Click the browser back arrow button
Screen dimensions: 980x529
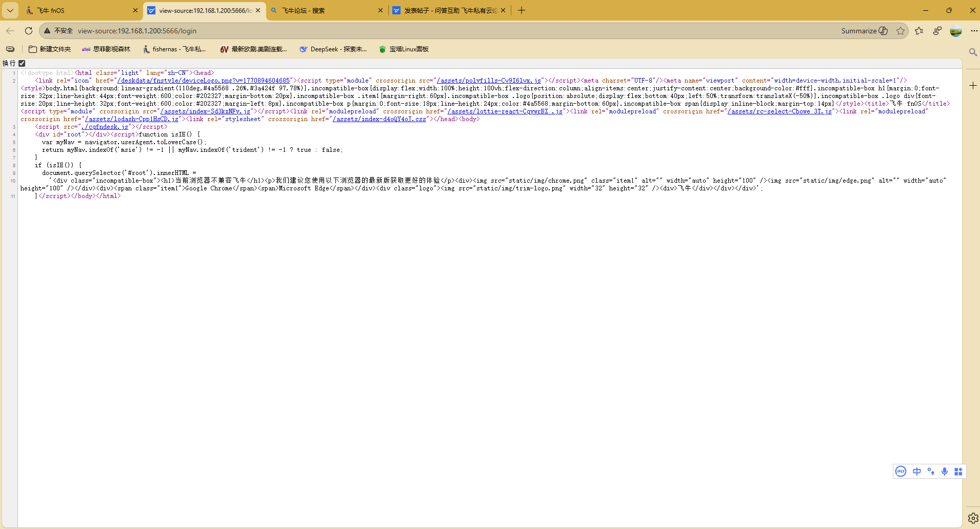10,31
